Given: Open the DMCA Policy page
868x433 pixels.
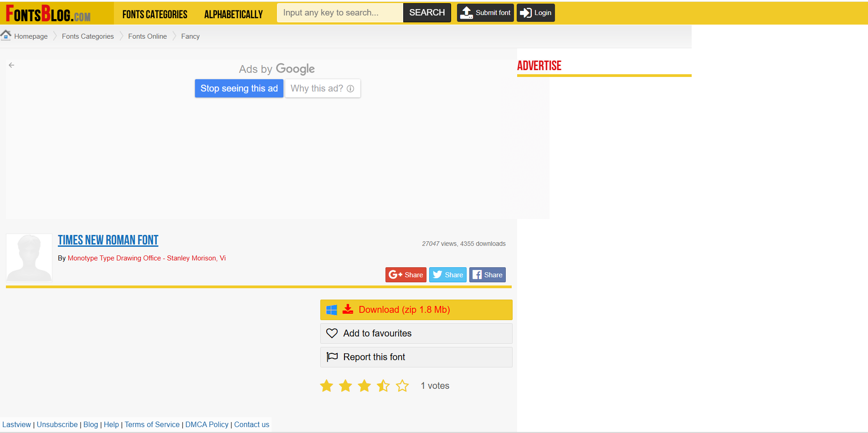Looking at the screenshot, I should 207,424.
